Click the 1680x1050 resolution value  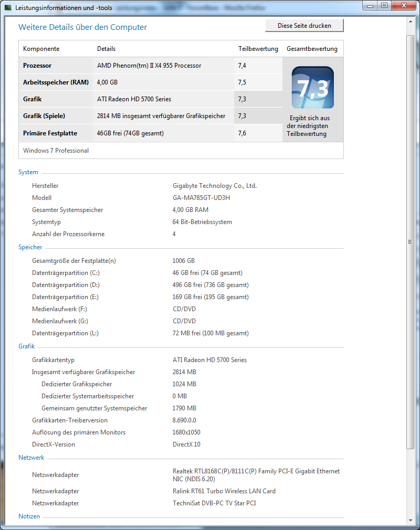186,432
